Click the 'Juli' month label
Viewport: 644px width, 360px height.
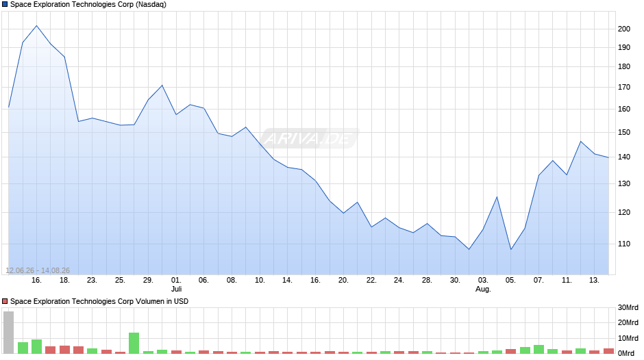tap(177, 289)
